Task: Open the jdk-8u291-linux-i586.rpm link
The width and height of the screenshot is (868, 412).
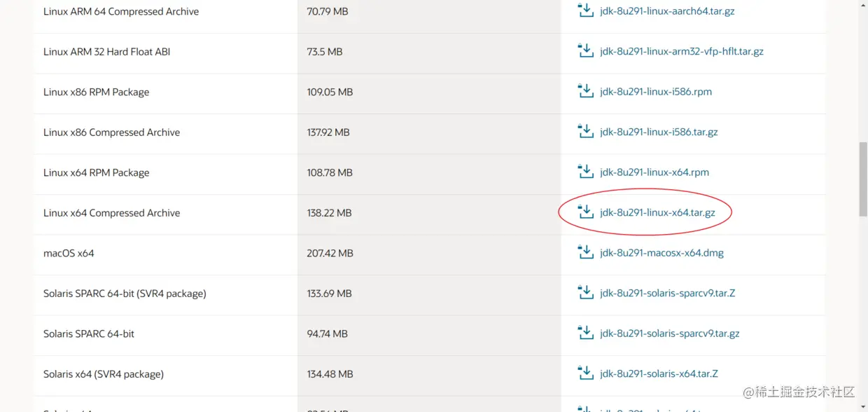Action: (x=654, y=91)
